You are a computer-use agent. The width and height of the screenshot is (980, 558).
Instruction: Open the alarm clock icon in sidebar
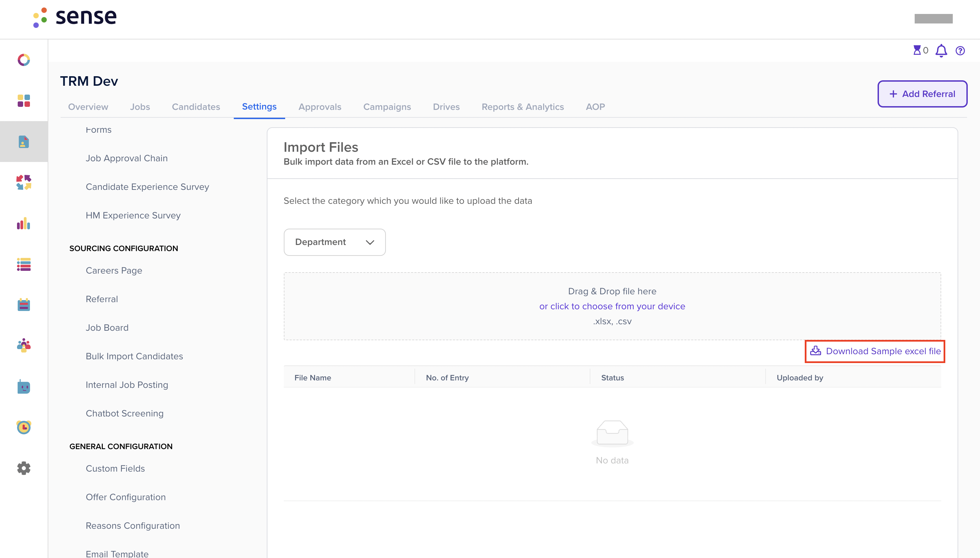pos(24,427)
